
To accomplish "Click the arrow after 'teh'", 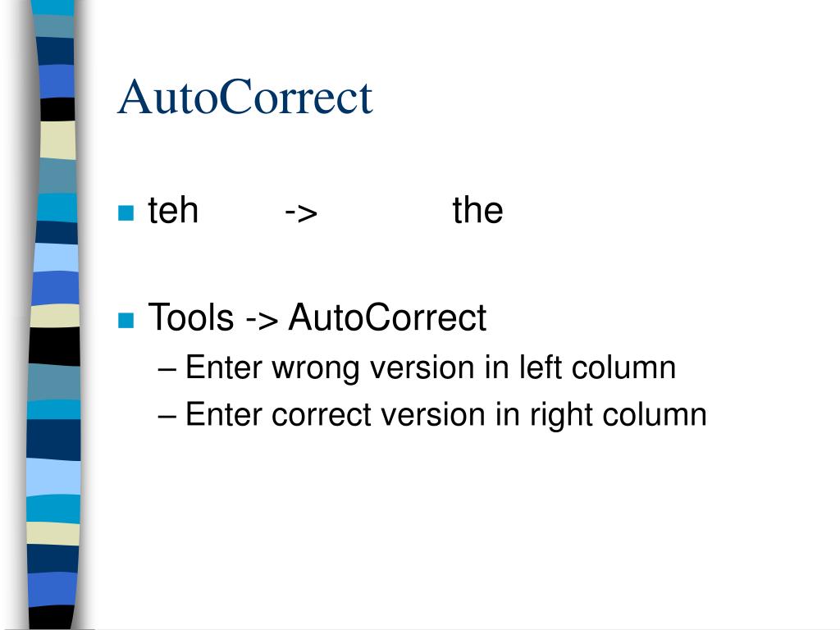I will click(301, 213).
